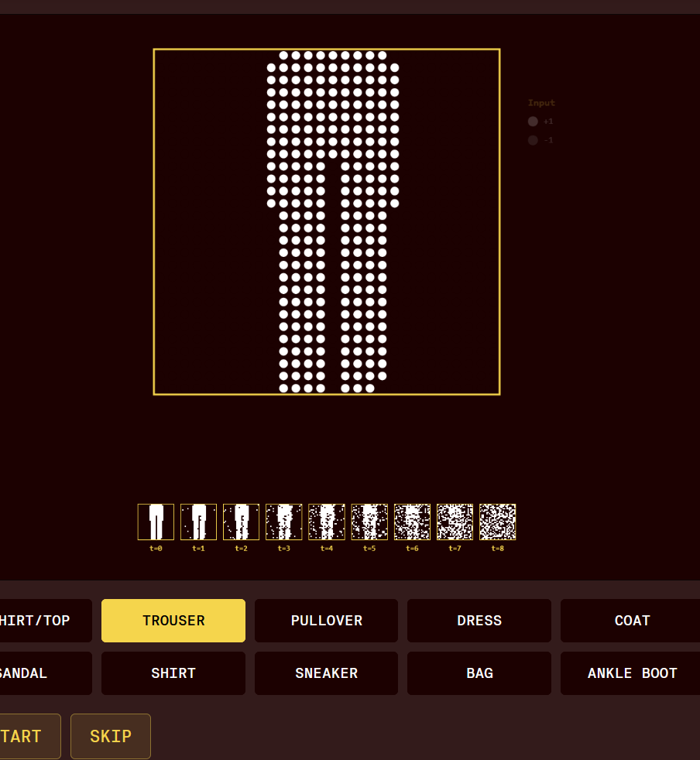Open the t=1 noise step thumbnail
Viewport: 700px width, 760px height.
[198, 522]
